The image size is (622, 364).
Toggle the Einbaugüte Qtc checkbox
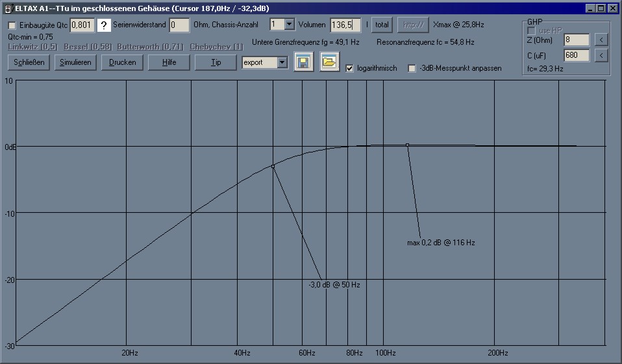(x=12, y=25)
